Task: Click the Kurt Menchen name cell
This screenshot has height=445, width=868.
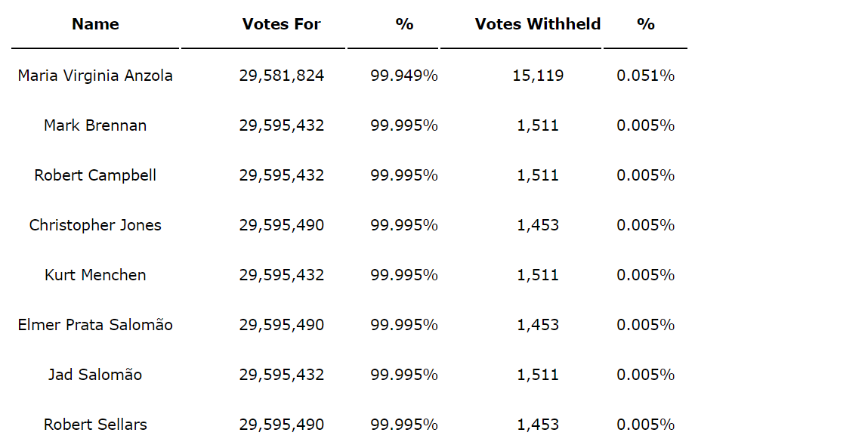Action: pos(95,275)
